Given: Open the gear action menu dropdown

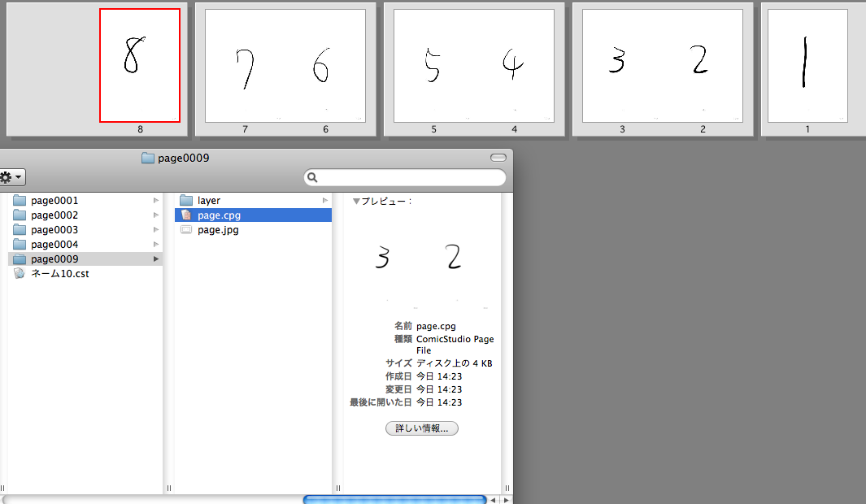Looking at the screenshot, I should pyautogui.click(x=11, y=177).
